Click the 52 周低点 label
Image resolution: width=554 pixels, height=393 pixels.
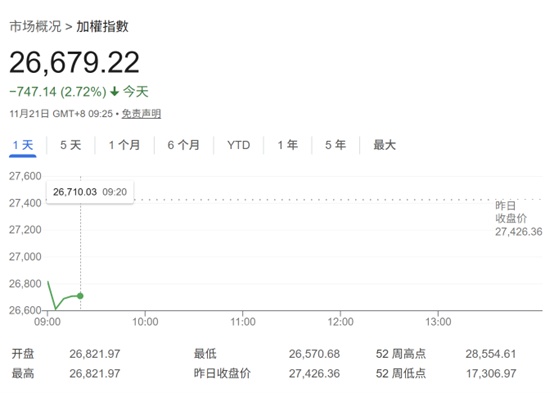coord(401,373)
